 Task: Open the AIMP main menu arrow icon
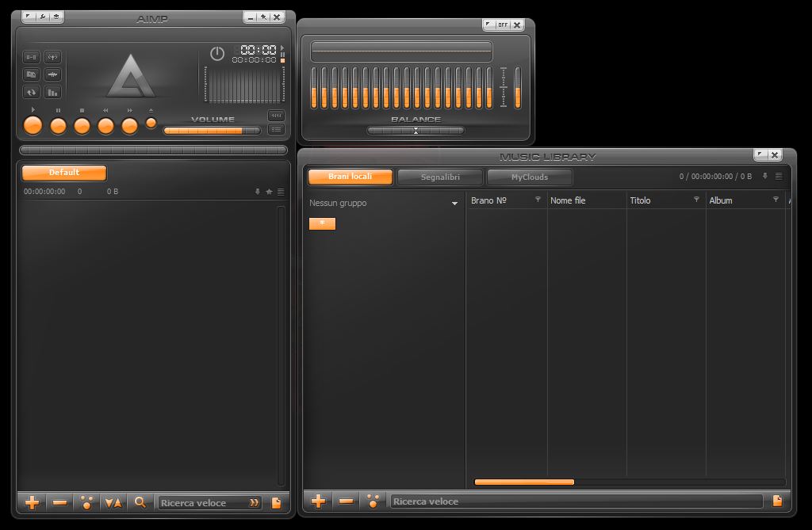[29, 17]
